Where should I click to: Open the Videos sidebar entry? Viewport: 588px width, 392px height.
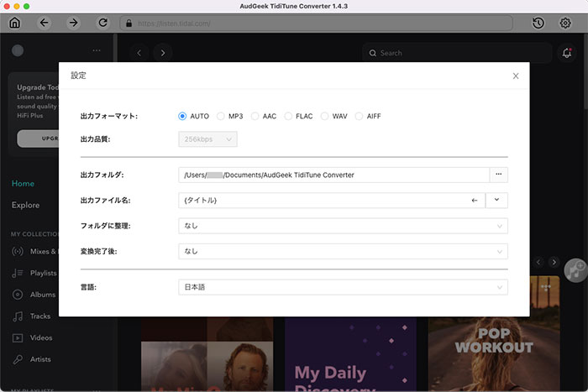pyautogui.click(x=41, y=337)
